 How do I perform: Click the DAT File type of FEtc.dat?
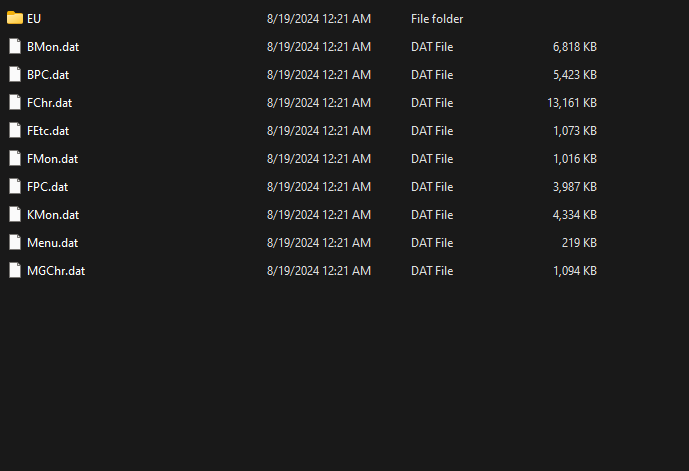432,131
